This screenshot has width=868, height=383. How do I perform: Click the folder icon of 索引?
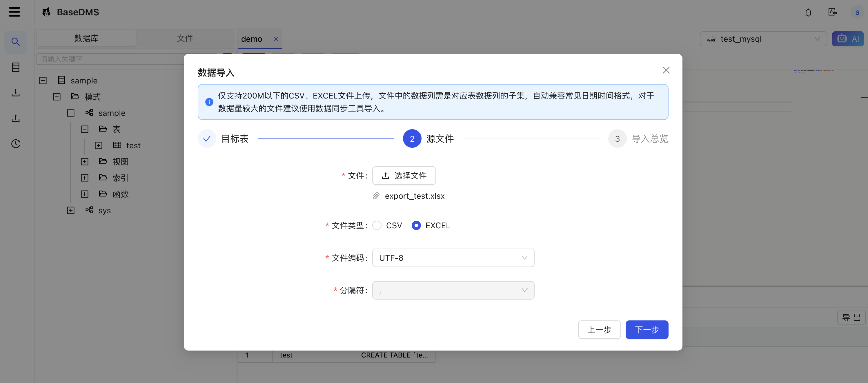(x=103, y=177)
